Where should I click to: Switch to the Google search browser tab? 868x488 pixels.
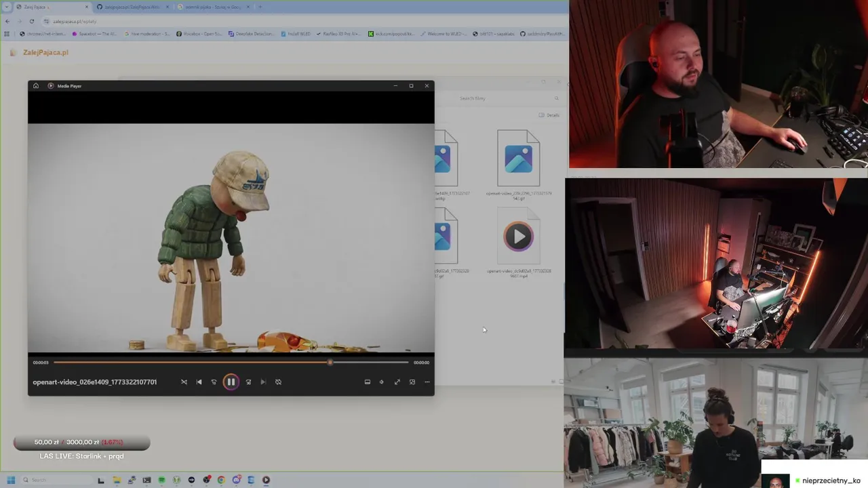[214, 7]
